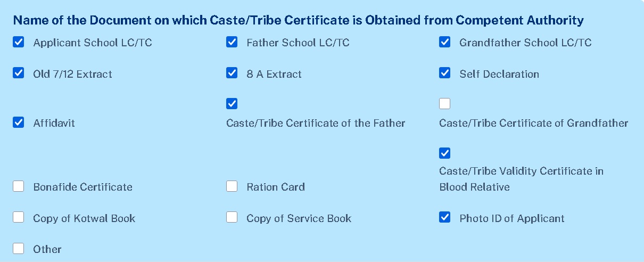Uncheck Caste/Tribe Validity Certificate in Blood Relative
The width and height of the screenshot is (644, 262).
pyautogui.click(x=444, y=153)
